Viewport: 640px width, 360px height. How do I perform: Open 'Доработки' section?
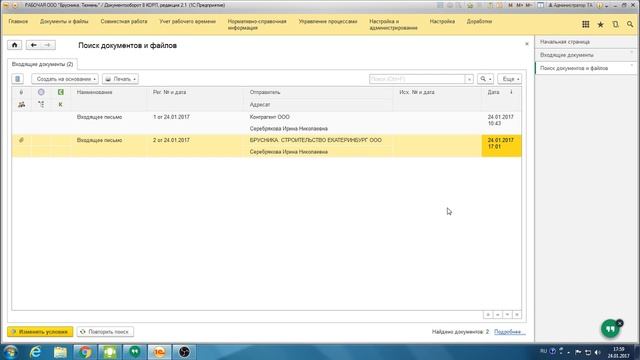(479, 21)
